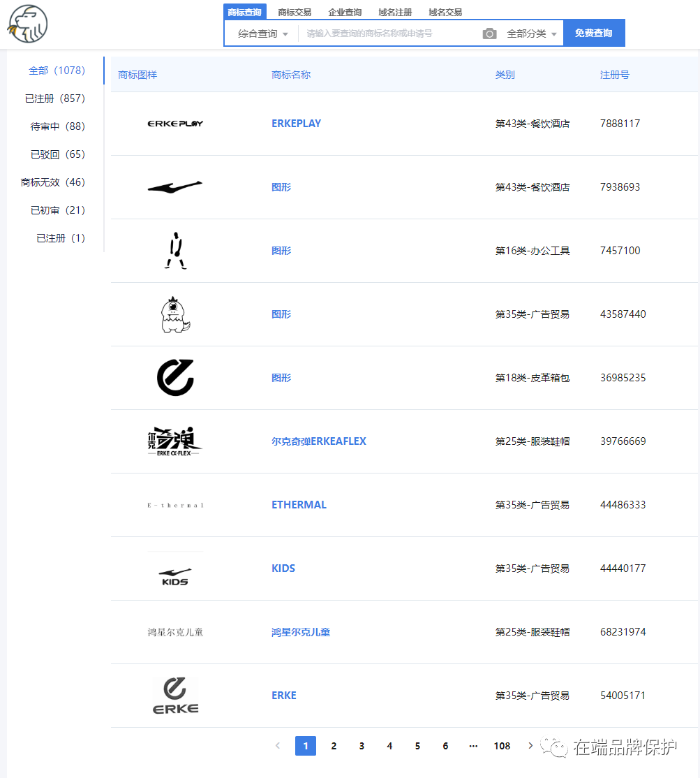Viewport: 700px width, 778px height.
Task: Filter by 已驳回 (65)
Action: tap(57, 154)
